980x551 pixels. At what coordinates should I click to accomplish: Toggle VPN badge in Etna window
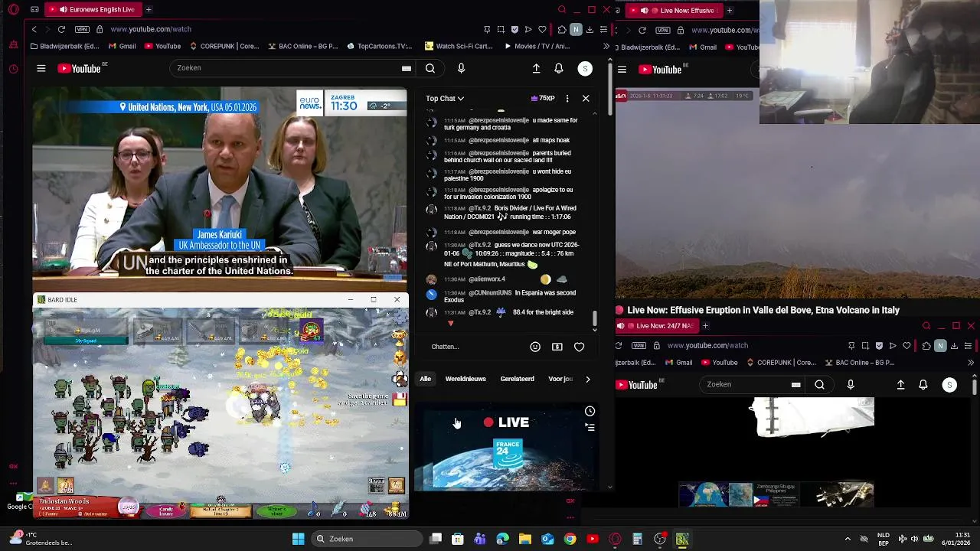point(663,30)
